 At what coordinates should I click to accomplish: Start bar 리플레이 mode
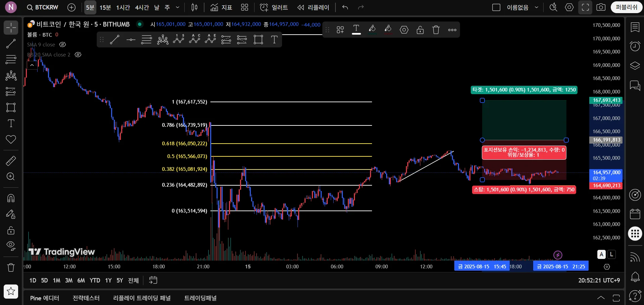click(x=313, y=7)
